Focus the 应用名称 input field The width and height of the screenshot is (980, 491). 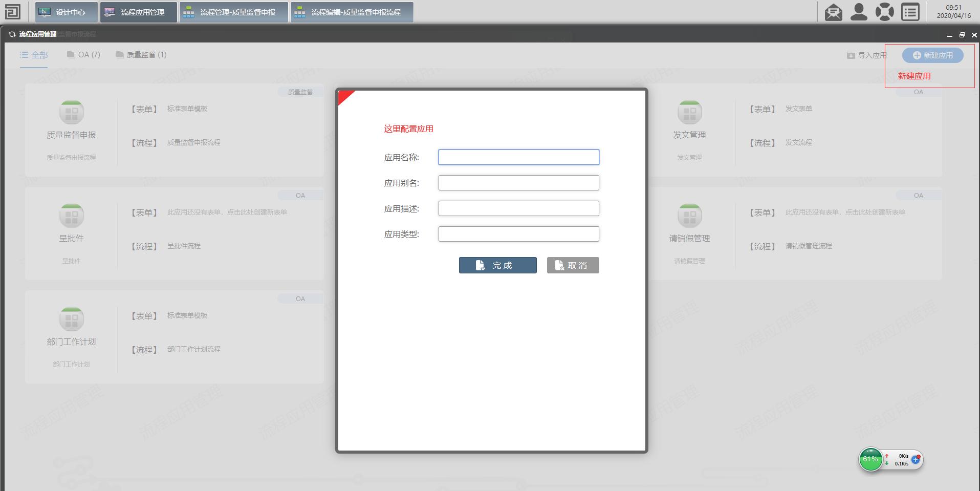(518, 157)
